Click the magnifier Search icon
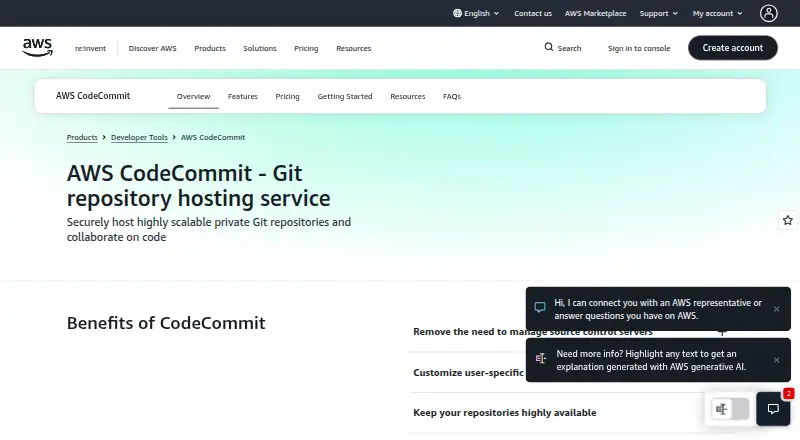The image size is (800, 440). point(548,47)
